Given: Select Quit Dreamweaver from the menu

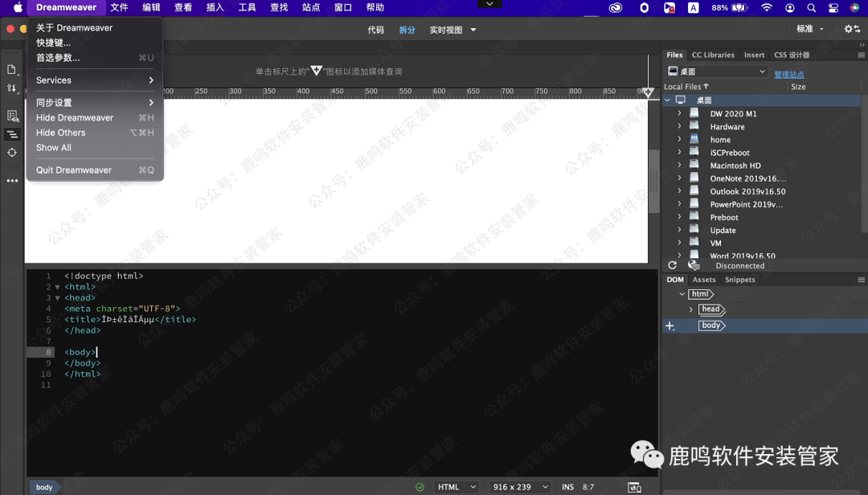Looking at the screenshot, I should tap(74, 170).
